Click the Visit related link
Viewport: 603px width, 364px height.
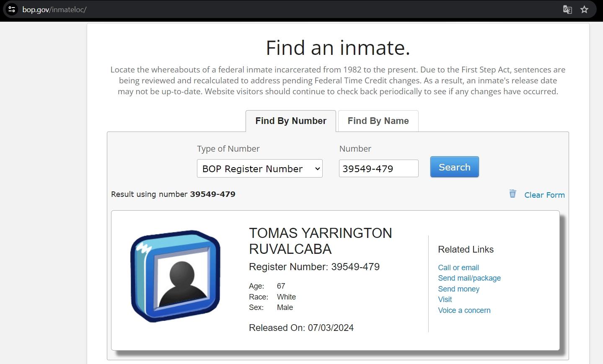(x=445, y=299)
